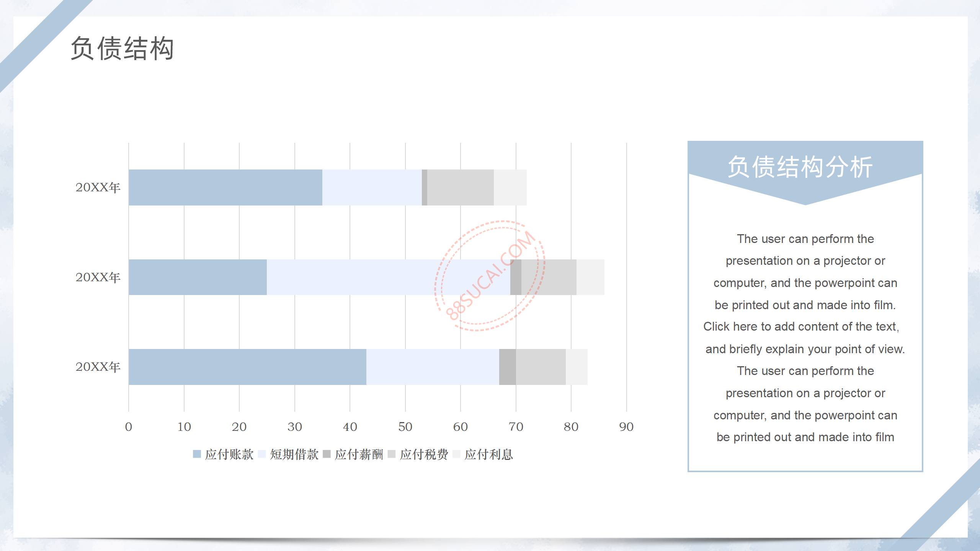This screenshot has width=980, height=551.
Task: Click the 应付税费 legend color swatch
Action: pyautogui.click(x=392, y=454)
